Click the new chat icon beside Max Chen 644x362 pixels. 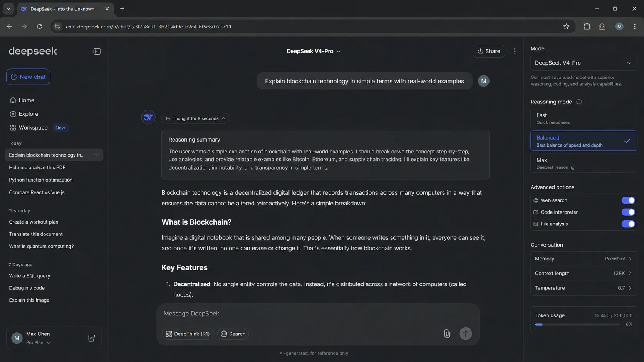coord(92,338)
